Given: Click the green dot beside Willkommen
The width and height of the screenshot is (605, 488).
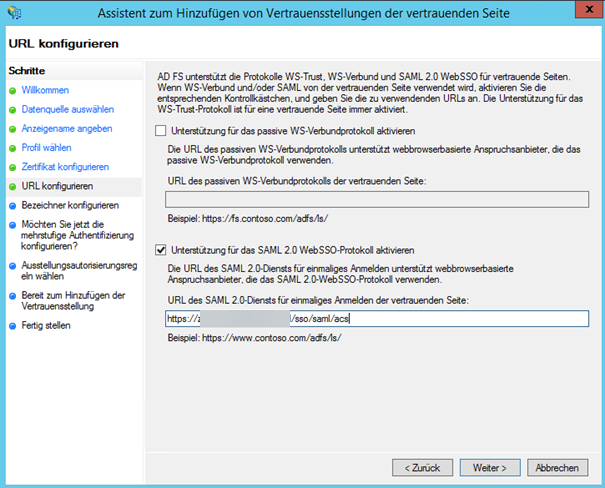Looking at the screenshot, I should 12,91.
